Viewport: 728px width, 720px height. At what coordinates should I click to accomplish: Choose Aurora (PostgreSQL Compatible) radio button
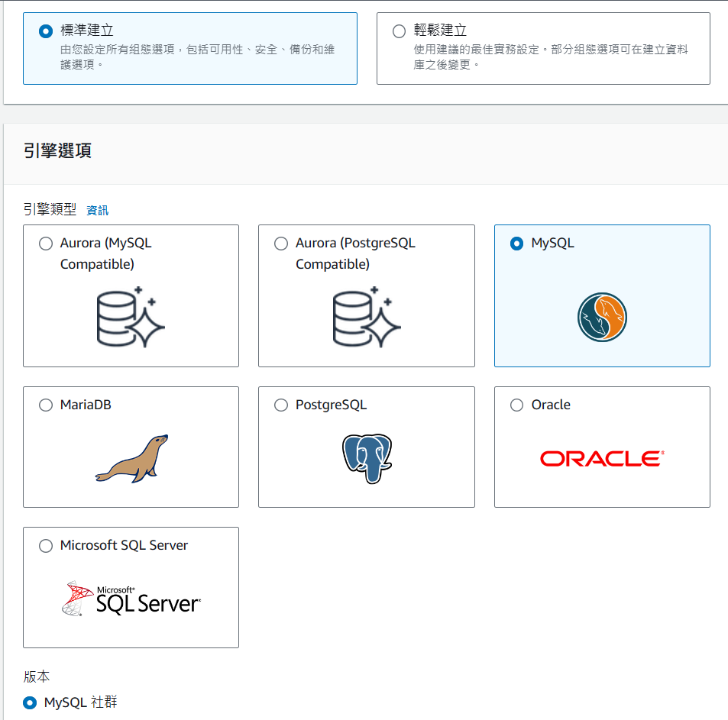click(281, 244)
